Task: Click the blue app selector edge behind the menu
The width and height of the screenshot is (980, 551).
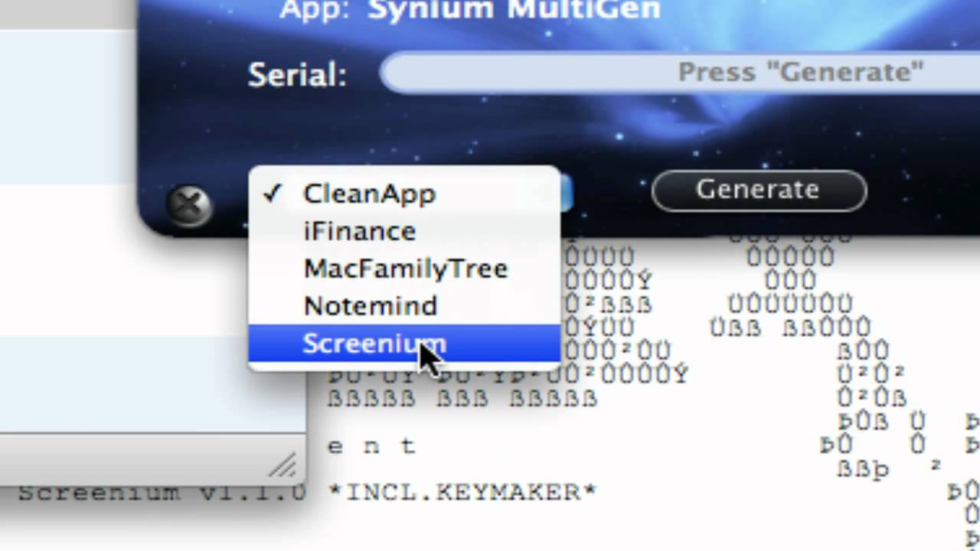Action: tap(567, 193)
